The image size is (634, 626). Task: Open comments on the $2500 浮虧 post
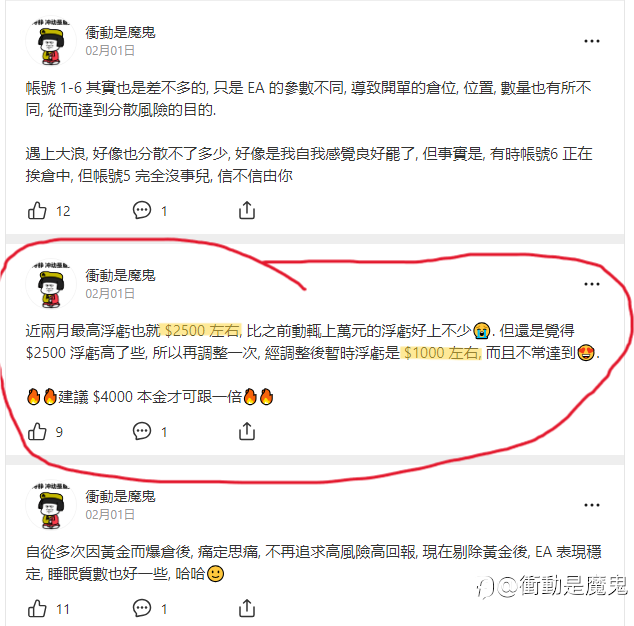coord(142,431)
